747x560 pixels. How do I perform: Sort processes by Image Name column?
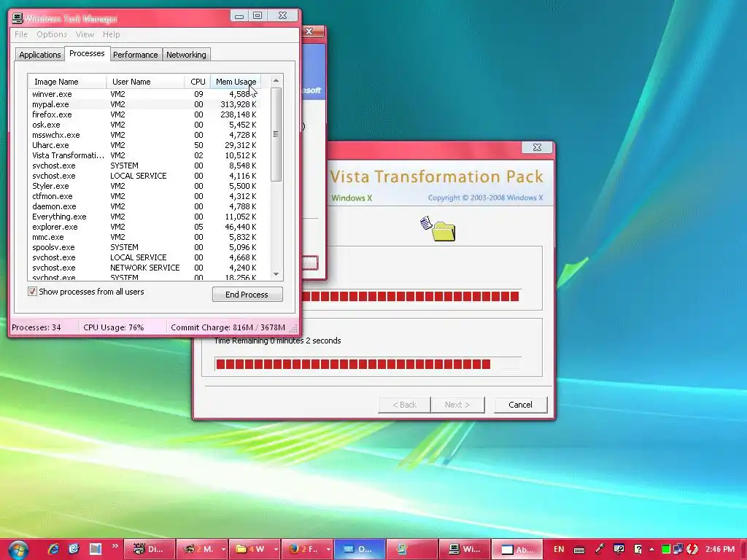point(66,82)
